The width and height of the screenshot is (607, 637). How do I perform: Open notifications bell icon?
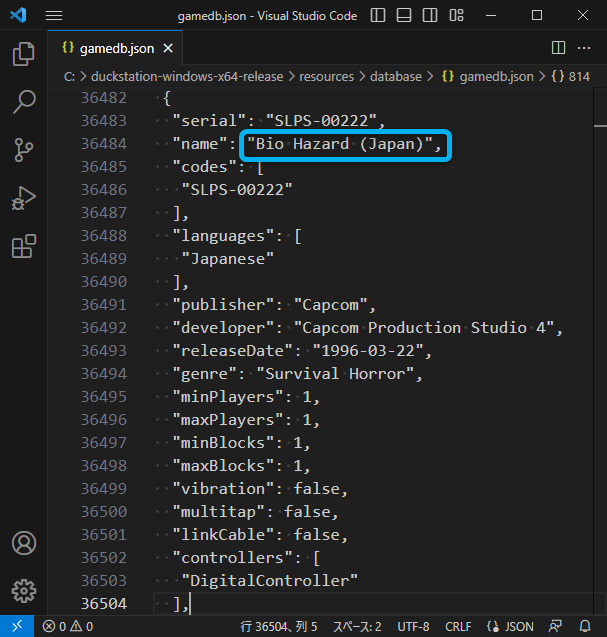(585, 626)
